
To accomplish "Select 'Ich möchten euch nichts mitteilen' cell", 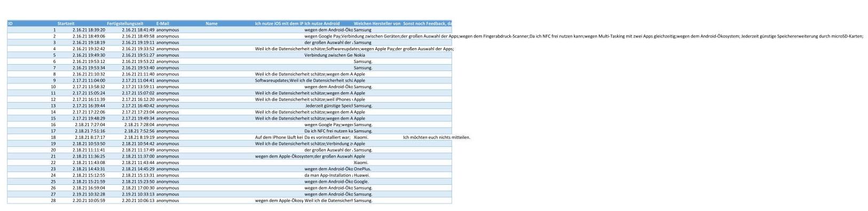I will coord(437,137).
